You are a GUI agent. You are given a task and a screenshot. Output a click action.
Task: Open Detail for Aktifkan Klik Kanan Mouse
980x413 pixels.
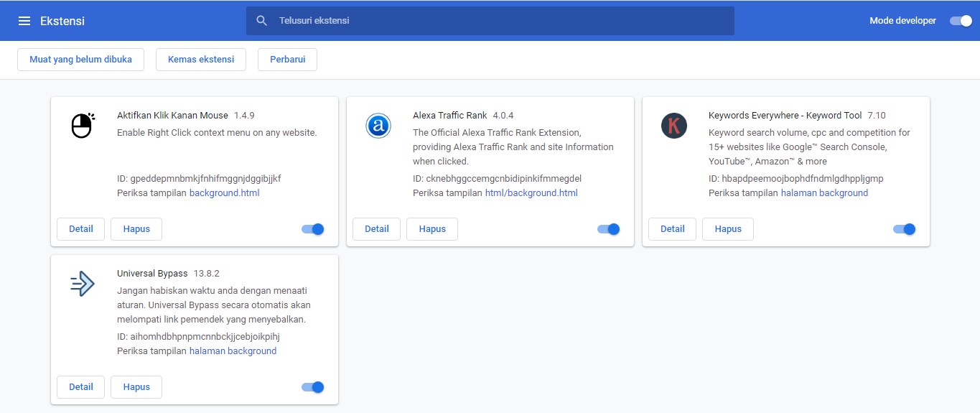[x=81, y=229]
